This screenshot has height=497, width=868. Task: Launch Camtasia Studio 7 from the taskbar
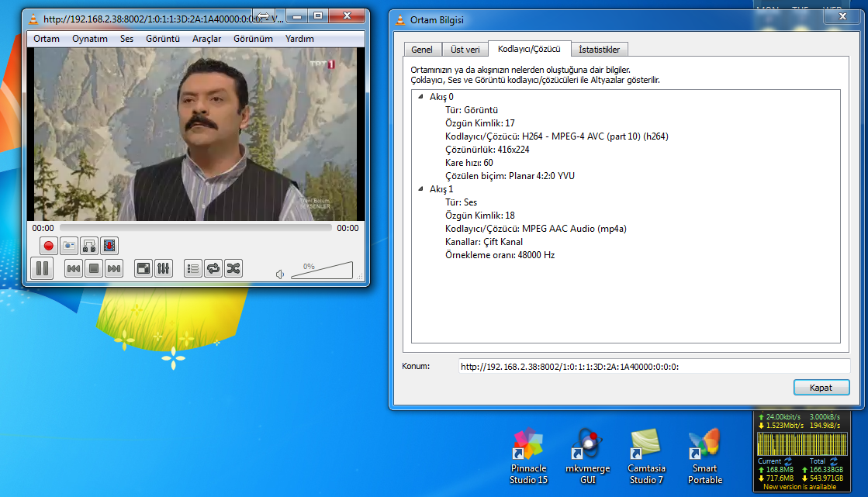pos(646,456)
